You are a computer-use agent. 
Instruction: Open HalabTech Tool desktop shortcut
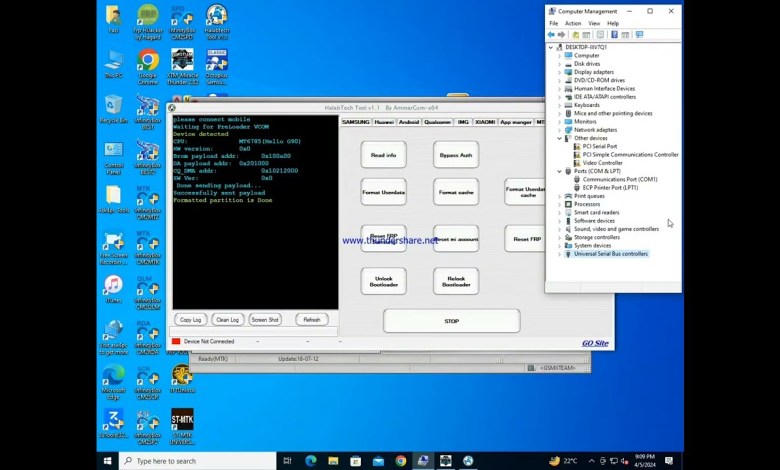(x=216, y=16)
